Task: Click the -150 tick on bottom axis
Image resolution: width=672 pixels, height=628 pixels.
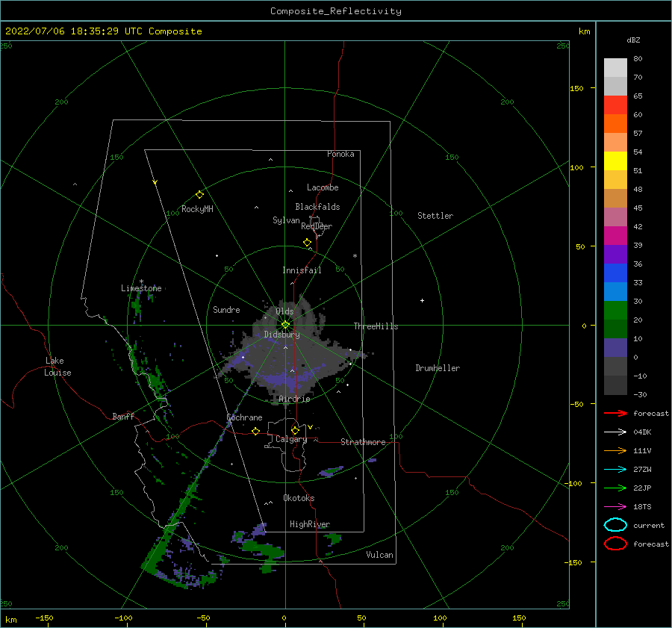Action: tap(44, 618)
